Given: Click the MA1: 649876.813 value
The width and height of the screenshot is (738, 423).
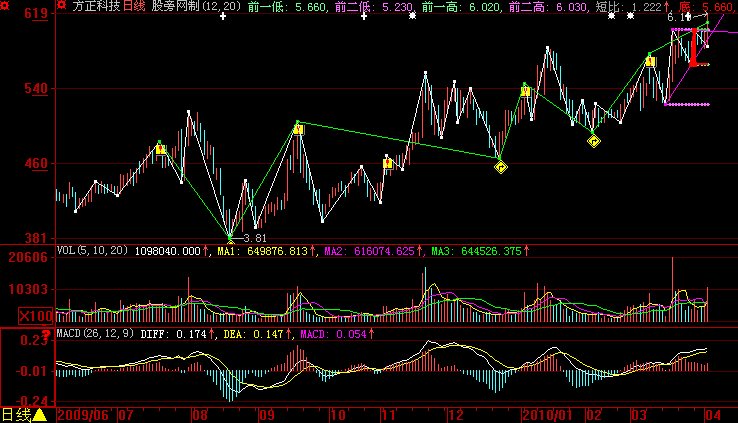Looking at the screenshot, I should click(262, 251).
